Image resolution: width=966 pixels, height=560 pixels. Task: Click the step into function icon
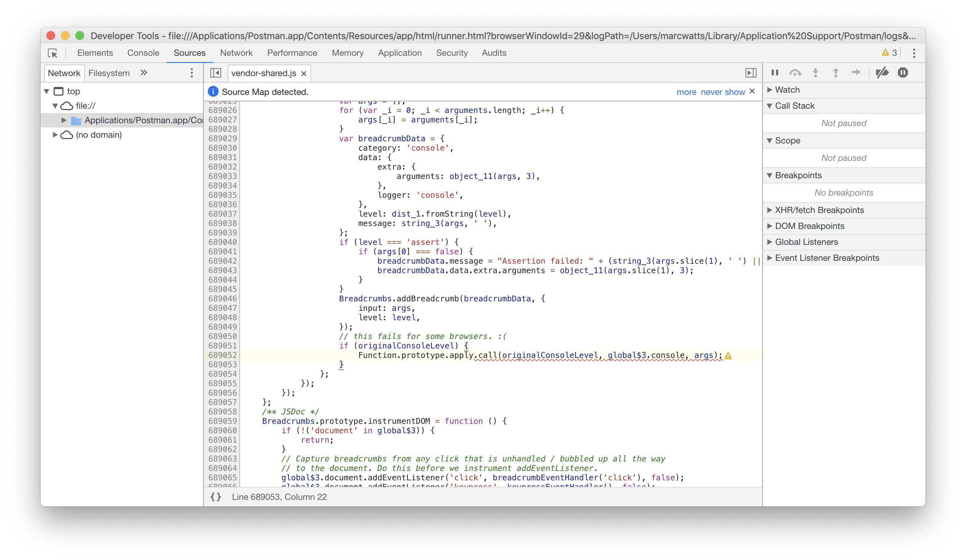[x=816, y=72]
